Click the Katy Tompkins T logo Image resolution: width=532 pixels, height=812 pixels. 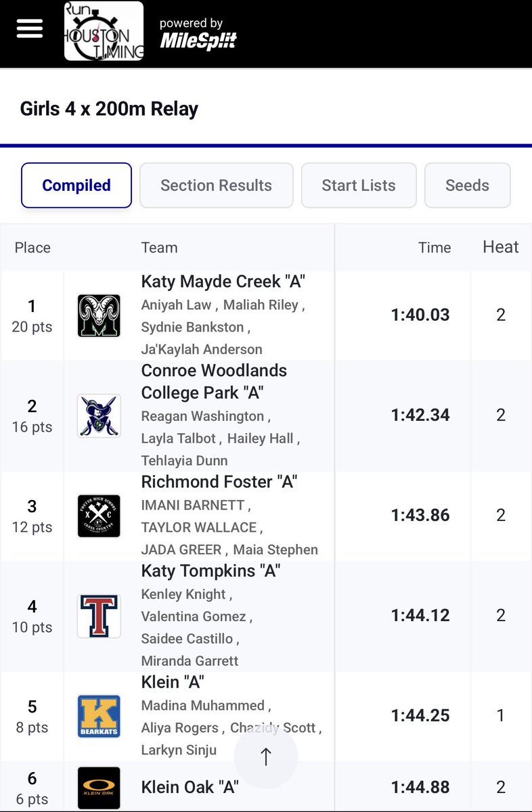point(99,616)
